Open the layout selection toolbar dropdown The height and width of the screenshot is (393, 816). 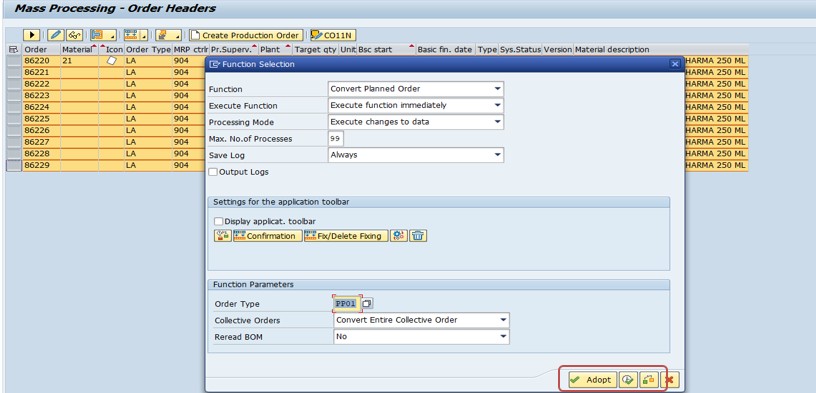pos(103,35)
